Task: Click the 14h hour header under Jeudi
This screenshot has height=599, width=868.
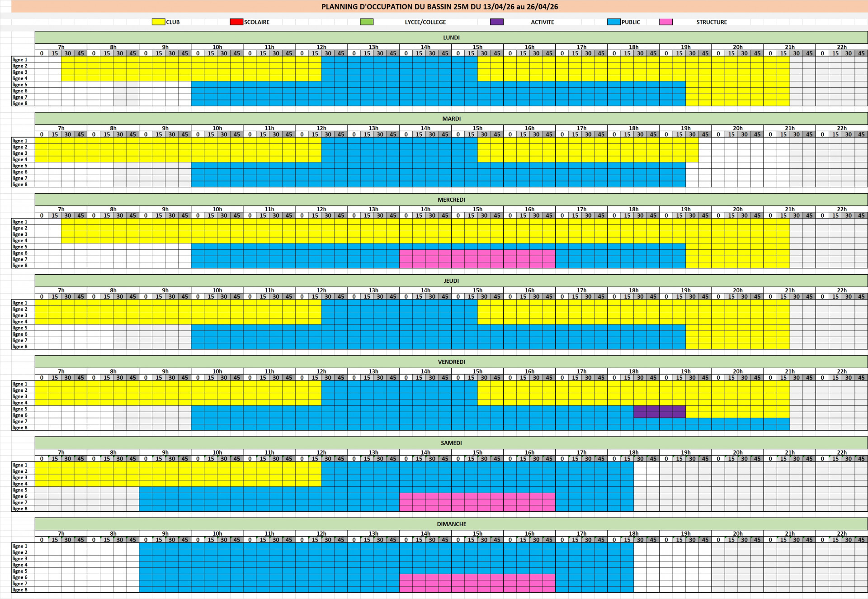Action: click(425, 290)
